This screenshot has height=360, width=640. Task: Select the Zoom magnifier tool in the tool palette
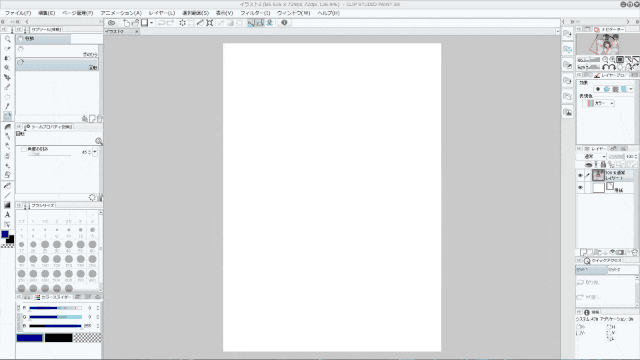[7, 39]
